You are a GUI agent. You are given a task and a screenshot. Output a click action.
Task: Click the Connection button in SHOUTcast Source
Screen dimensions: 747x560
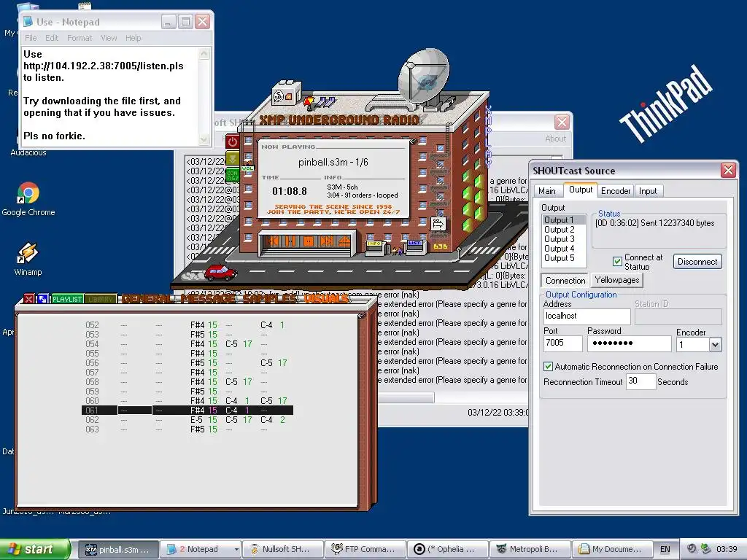pyautogui.click(x=565, y=281)
